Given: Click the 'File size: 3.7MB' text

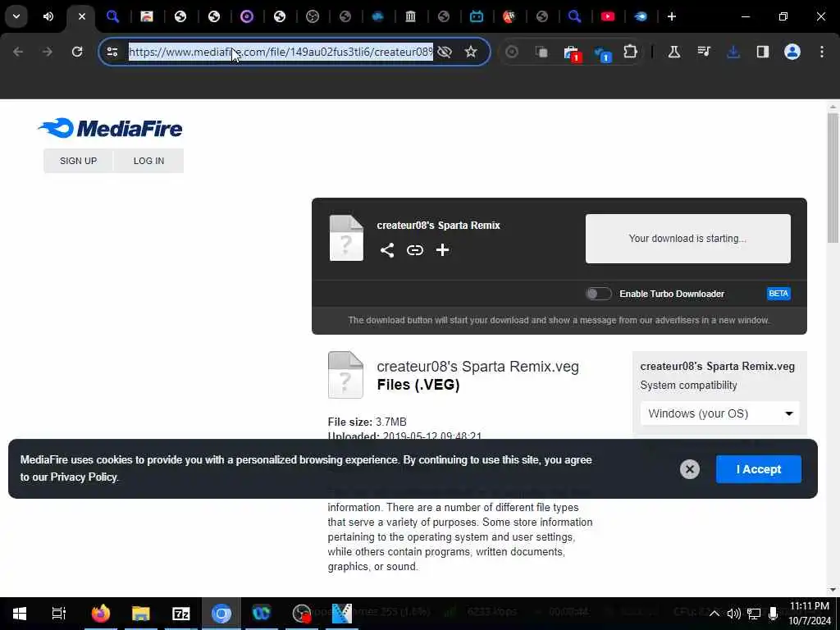Looking at the screenshot, I should pos(367,422).
